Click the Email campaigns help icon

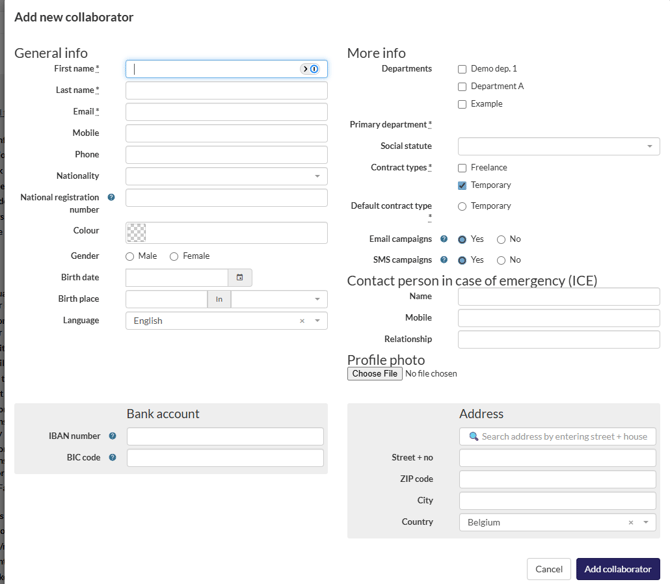point(444,239)
